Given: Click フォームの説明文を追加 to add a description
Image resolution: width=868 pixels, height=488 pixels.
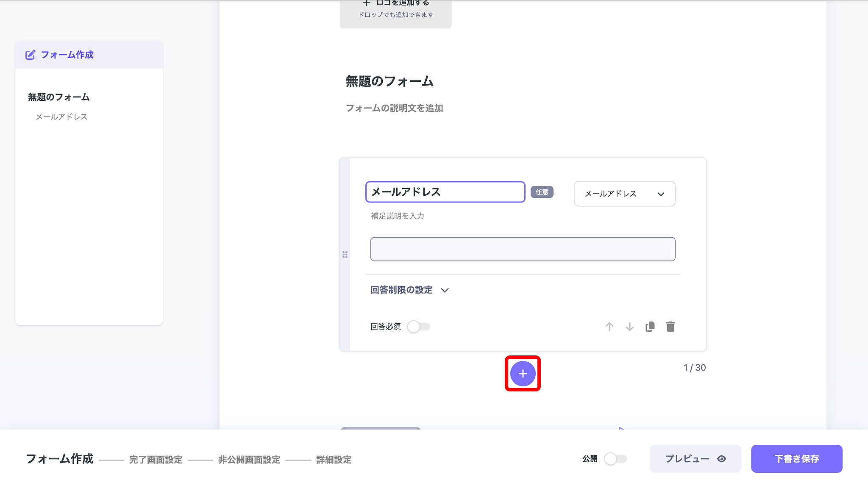Looking at the screenshot, I should click(394, 108).
